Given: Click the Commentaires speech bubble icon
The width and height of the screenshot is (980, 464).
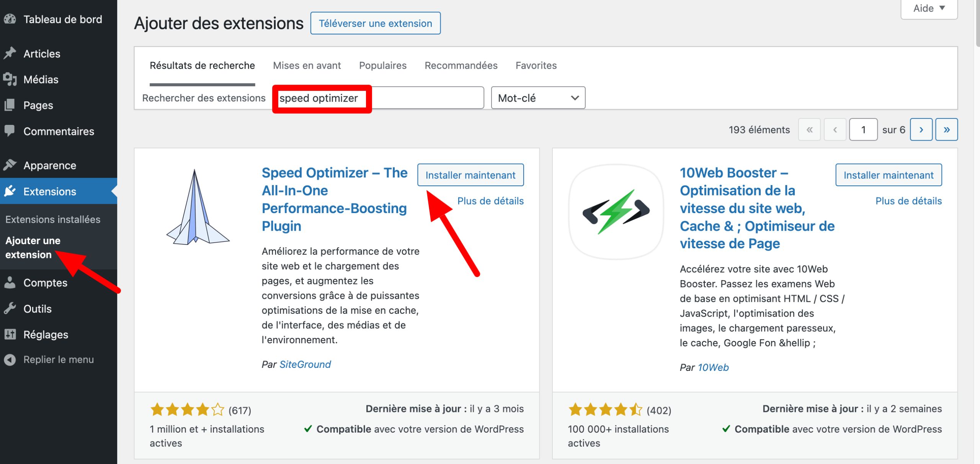Looking at the screenshot, I should [x=10, y=131].
